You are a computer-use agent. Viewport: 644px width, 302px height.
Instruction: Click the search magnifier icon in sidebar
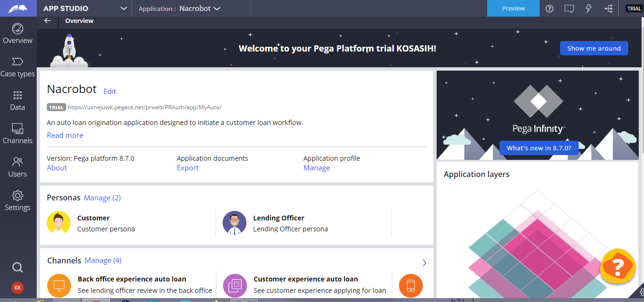click(18, 267)
